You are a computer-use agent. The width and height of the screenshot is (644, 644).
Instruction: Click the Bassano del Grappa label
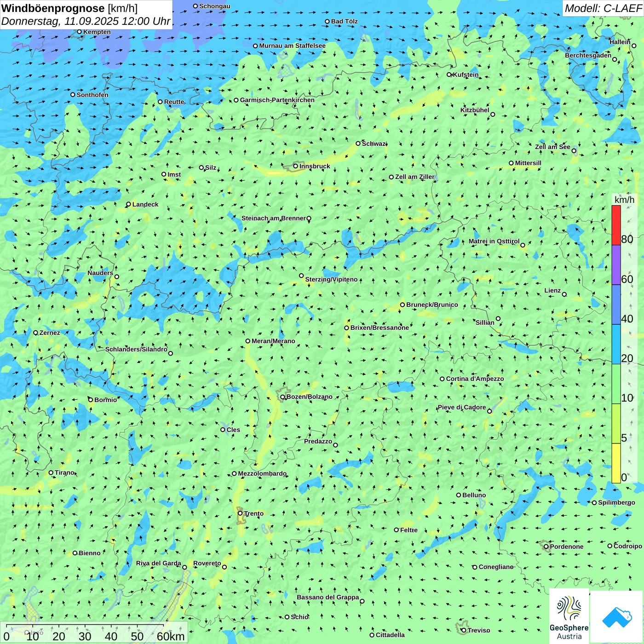[x=328, y=597]
